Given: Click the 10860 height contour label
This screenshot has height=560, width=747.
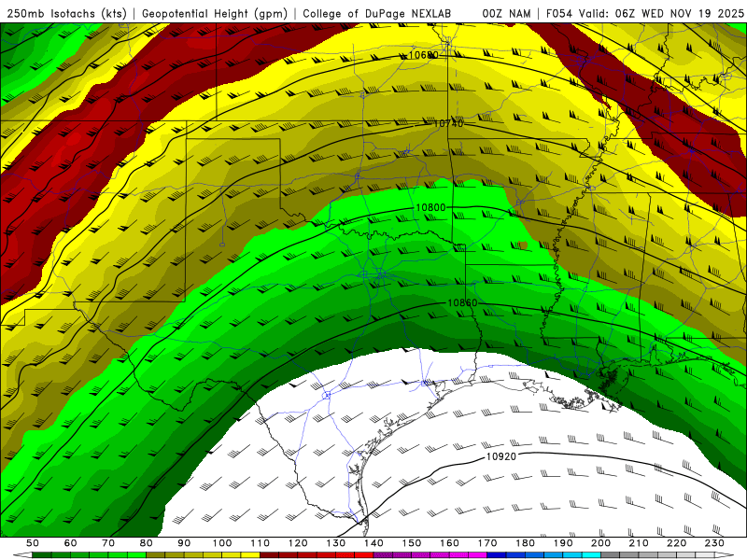Looking at the screenshot, I should [462, 302].
